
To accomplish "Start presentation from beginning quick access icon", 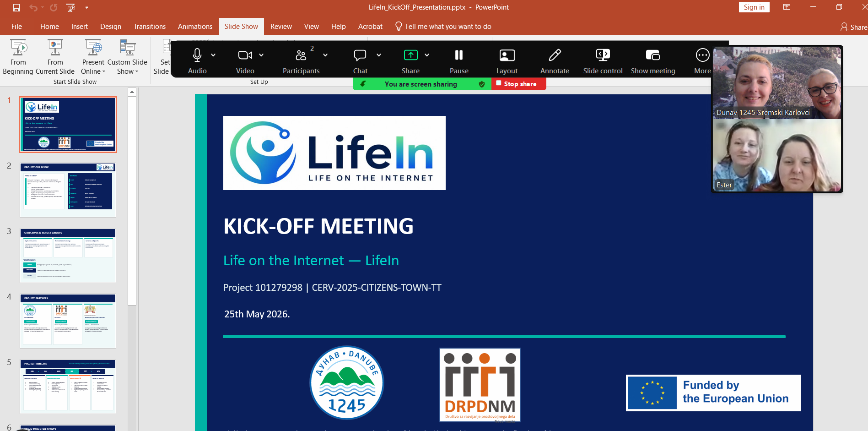I will pyautogui.click(x=70, y=7).
